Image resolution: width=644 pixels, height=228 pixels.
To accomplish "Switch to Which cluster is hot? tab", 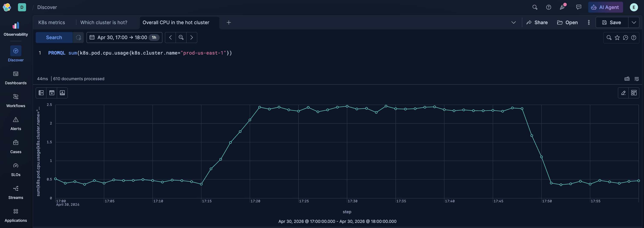I will (x=104, y=22).
